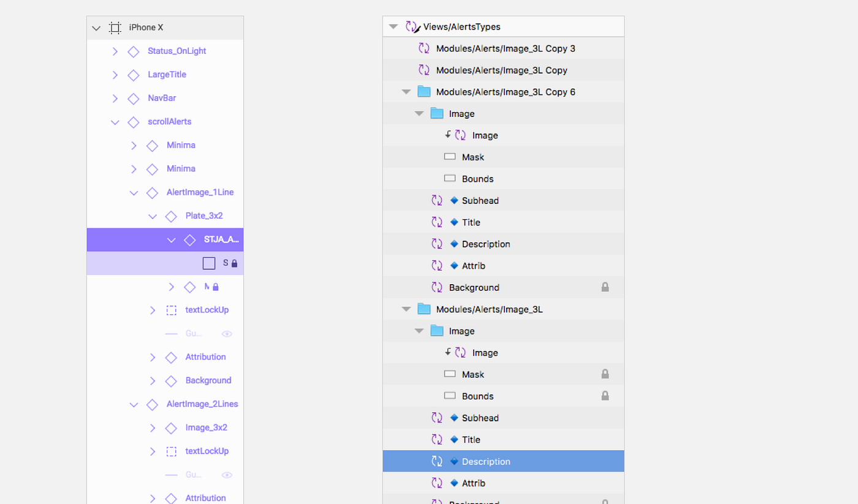This screenshot has height=504, width=858.
Task: Select the 'scrollAlerts' layer name
Action: pyautogui.click(x=170, y=122)
